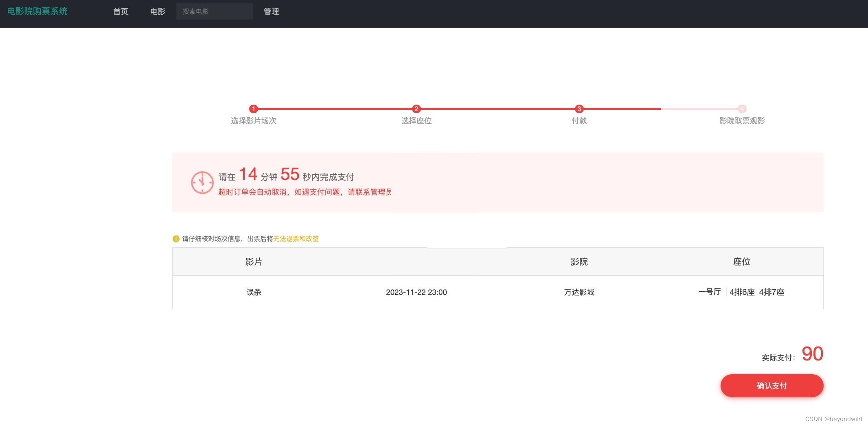Screen dimensions: 868x426
Task: Click the payment amount 90
Action: tap(812, 354)
